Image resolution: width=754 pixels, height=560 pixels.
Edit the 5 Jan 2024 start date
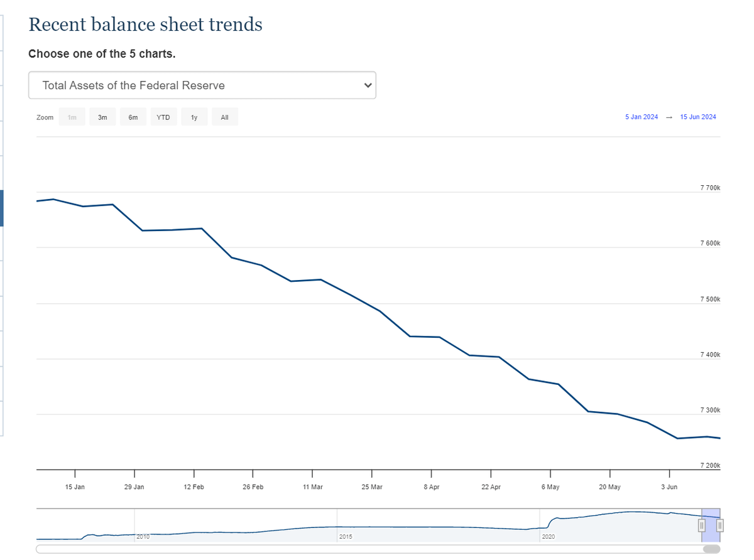[x=642, y=117]
